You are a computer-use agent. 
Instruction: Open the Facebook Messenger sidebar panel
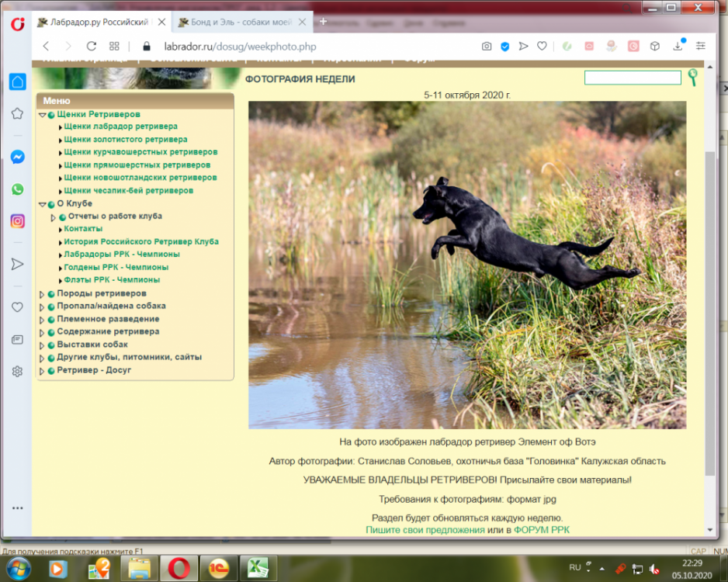pyautogui.click(x=17, y=157)
